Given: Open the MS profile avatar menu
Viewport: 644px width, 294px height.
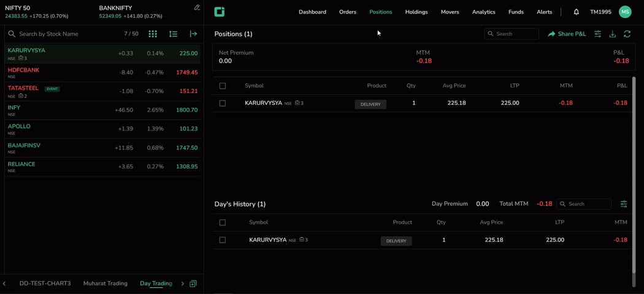Looking at the screenshot, I should click(x=624, y=12).
